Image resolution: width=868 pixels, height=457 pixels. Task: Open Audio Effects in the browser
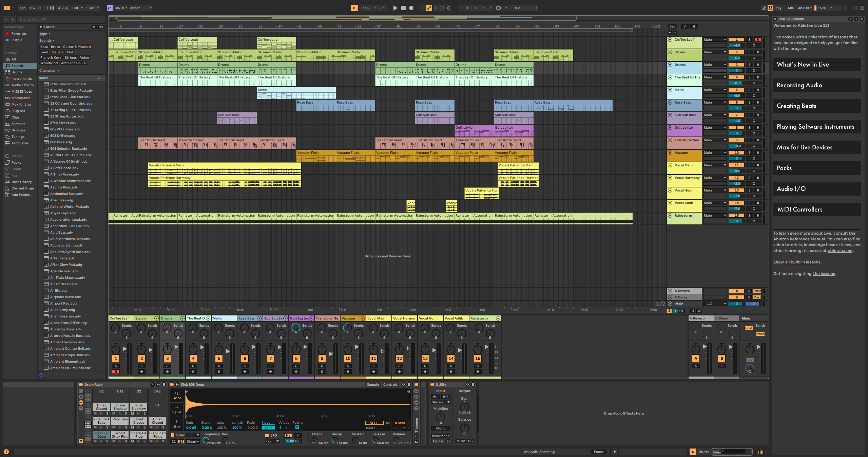pyautogui.click(x=22, y=85)
